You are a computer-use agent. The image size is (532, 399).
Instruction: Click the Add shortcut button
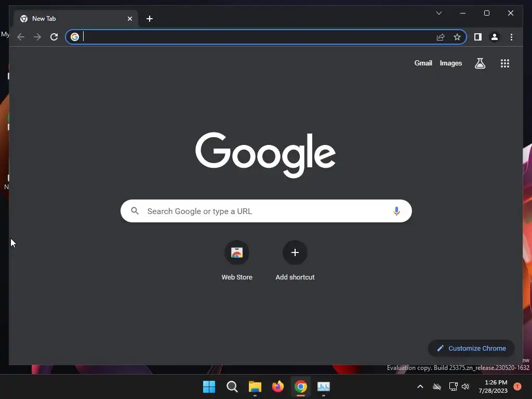click(x=295, y=261)
